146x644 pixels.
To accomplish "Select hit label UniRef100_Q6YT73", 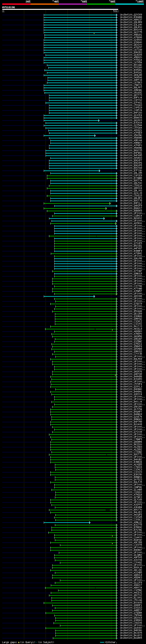I will (131, 95).
